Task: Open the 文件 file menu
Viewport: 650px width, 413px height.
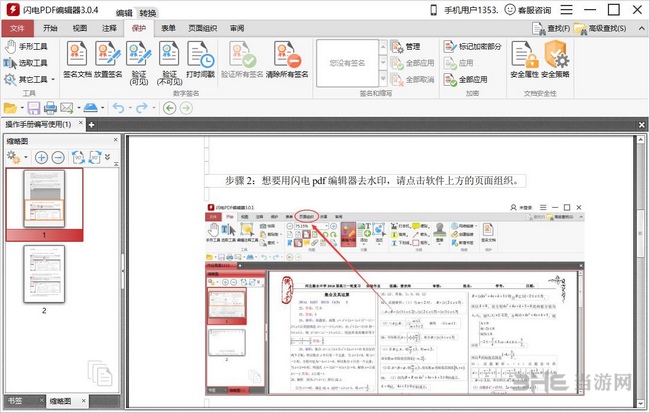Action: point(17,28)
